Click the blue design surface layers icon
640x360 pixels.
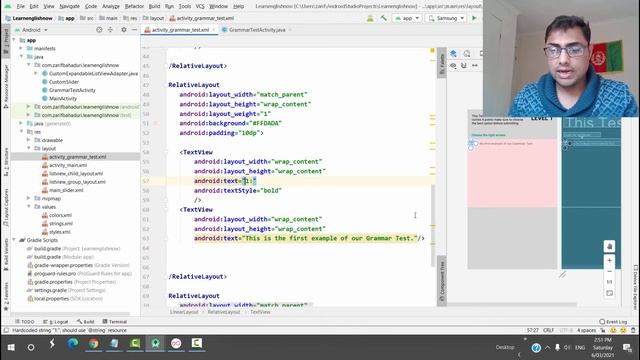453,53
